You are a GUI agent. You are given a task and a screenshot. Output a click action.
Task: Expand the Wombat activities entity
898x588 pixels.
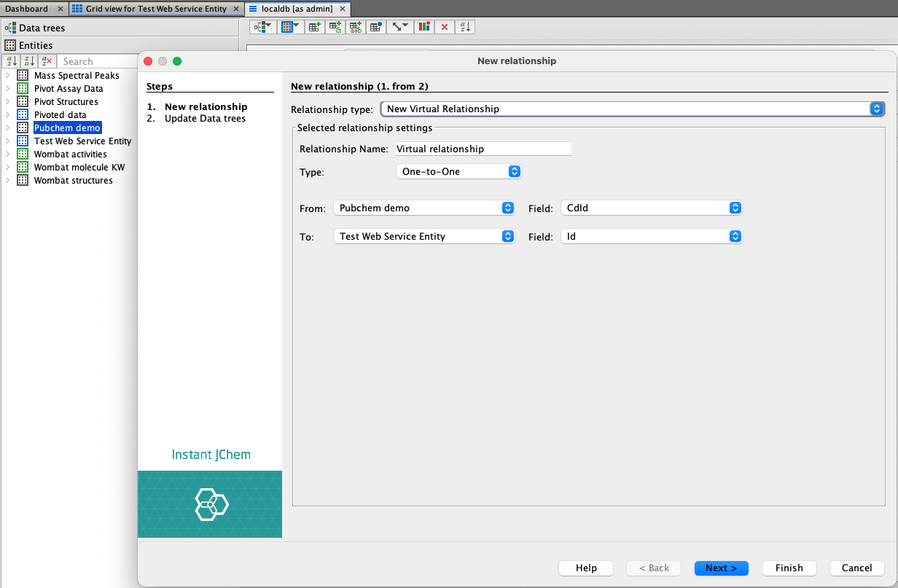pos(7,154)
